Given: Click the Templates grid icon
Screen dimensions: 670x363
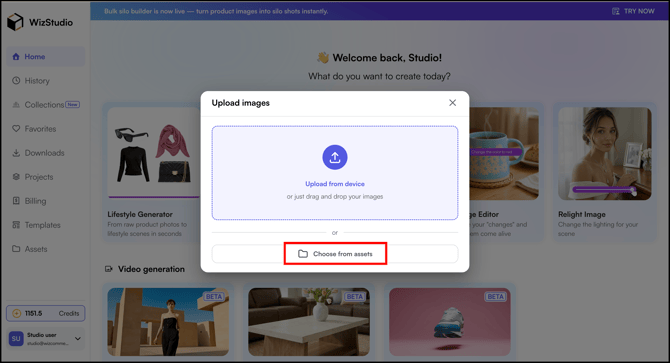Looking at the screenshot, I should pos(16,225).
